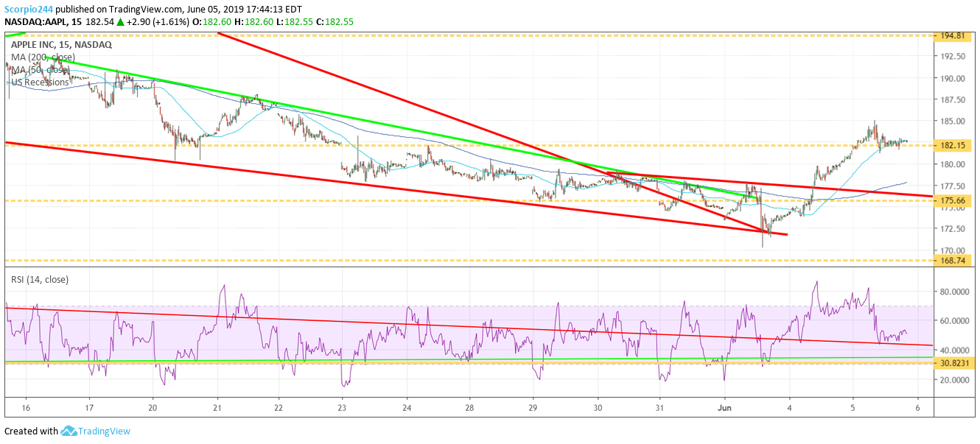Click the date axis label 16
The image size is (980, 444).
[26, 409]
